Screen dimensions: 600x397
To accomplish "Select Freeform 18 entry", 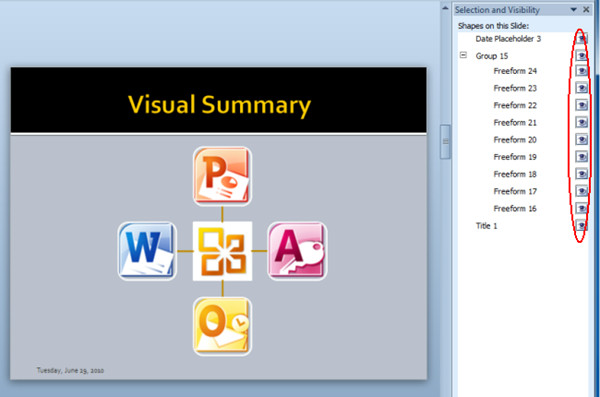I will (x=515, y=174).
